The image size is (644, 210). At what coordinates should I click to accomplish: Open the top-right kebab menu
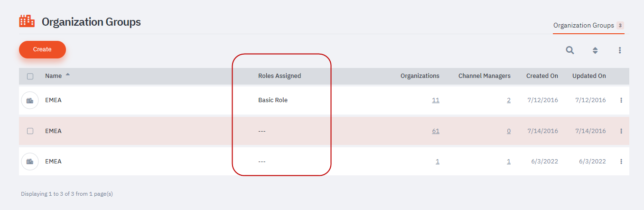pyautogui.click(x=620, y=50)
